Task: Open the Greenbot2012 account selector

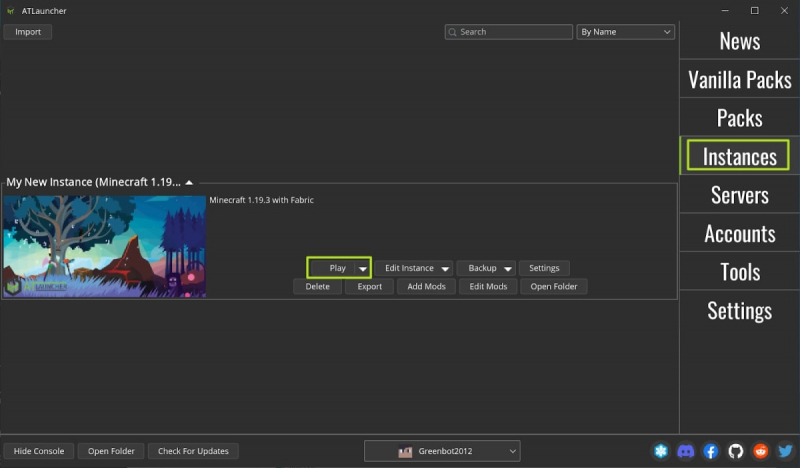Action: (x=442, y=451)
